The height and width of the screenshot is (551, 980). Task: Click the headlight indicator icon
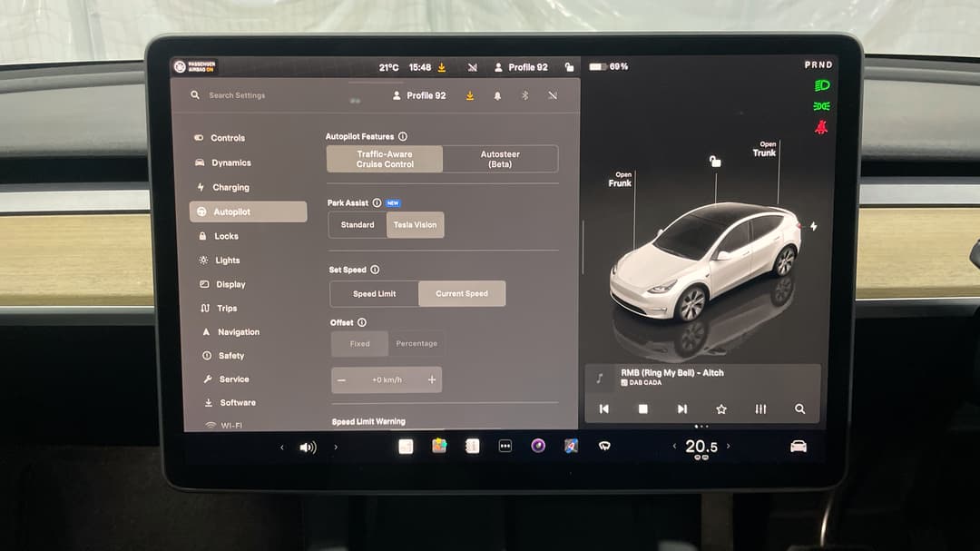[x=822, y=85]
